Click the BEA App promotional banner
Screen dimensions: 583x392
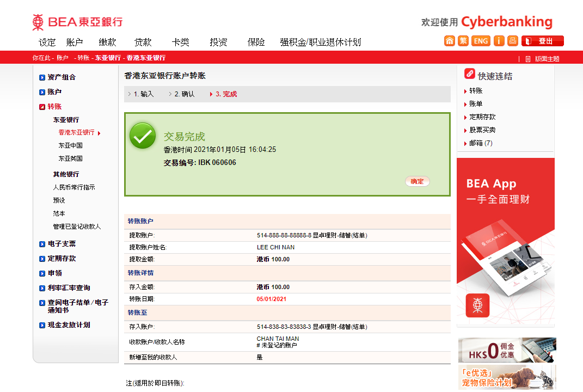505,242
